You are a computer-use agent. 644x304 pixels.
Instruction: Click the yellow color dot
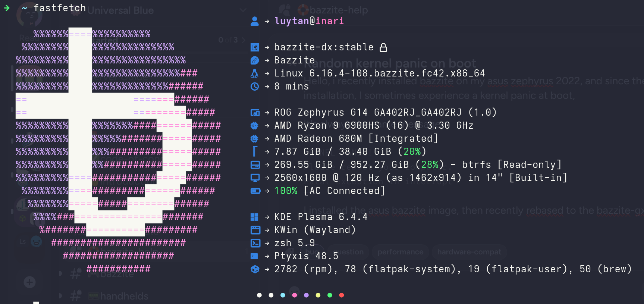pyautogui.click(x=318, y=295)
